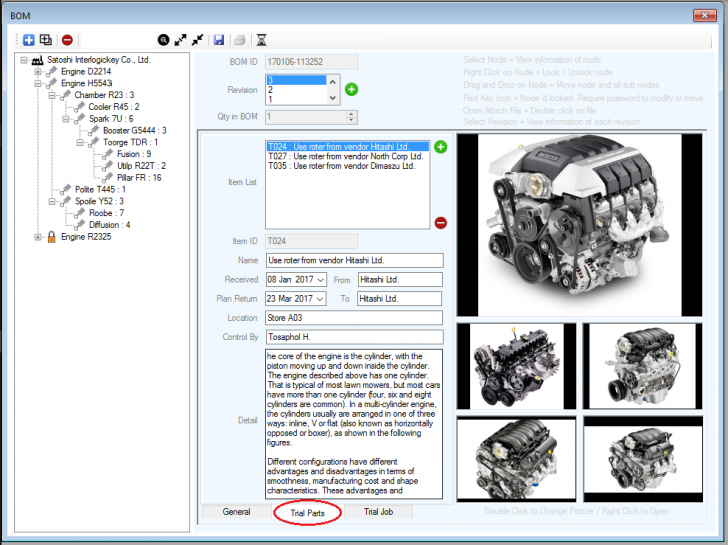
Task: Open the Trial Job tab
Action: point(379,513)
